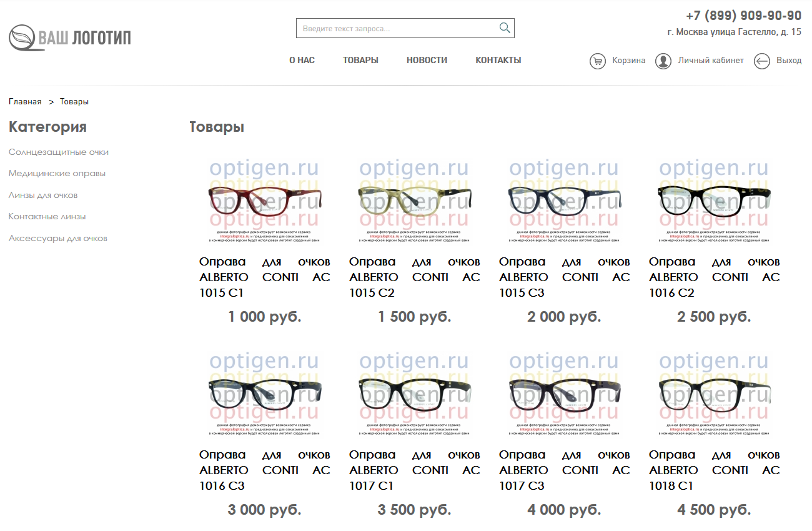Viewport: 812px width, 531px height.
Task: Click the site logo leaf icon
Action: (22, 38)
